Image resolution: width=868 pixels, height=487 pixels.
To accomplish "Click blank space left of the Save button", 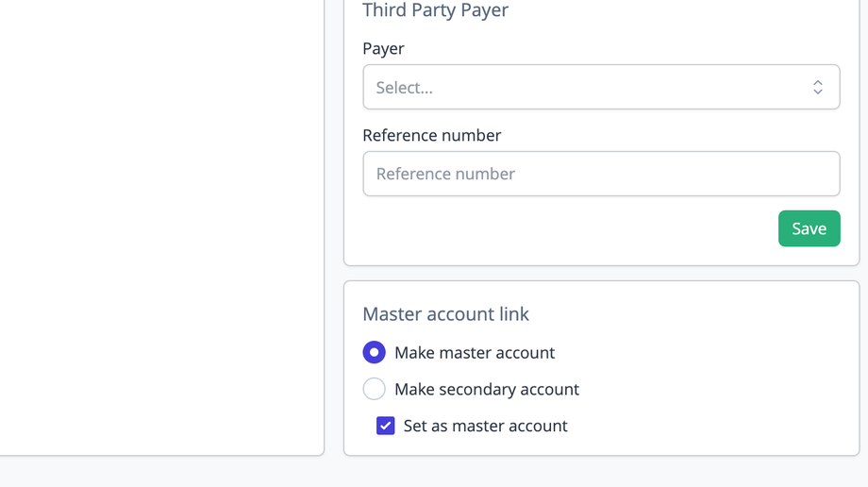I will 566,229.
